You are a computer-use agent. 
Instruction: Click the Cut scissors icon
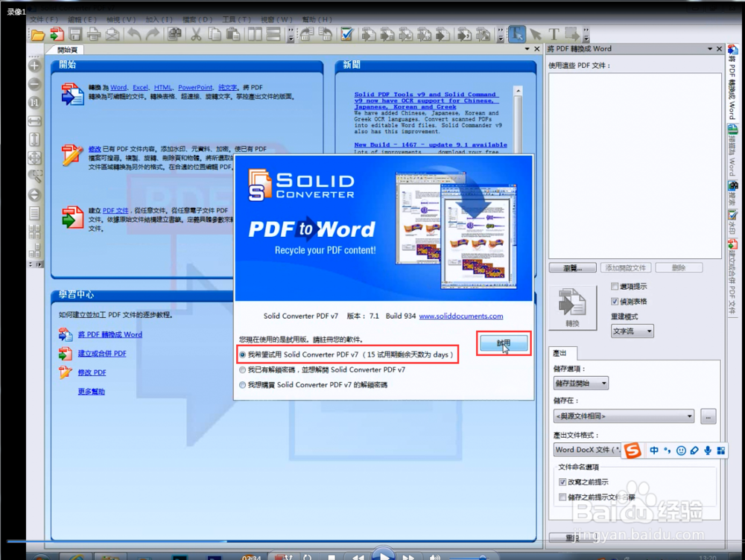pyautogui.click(x=196, y=35)
